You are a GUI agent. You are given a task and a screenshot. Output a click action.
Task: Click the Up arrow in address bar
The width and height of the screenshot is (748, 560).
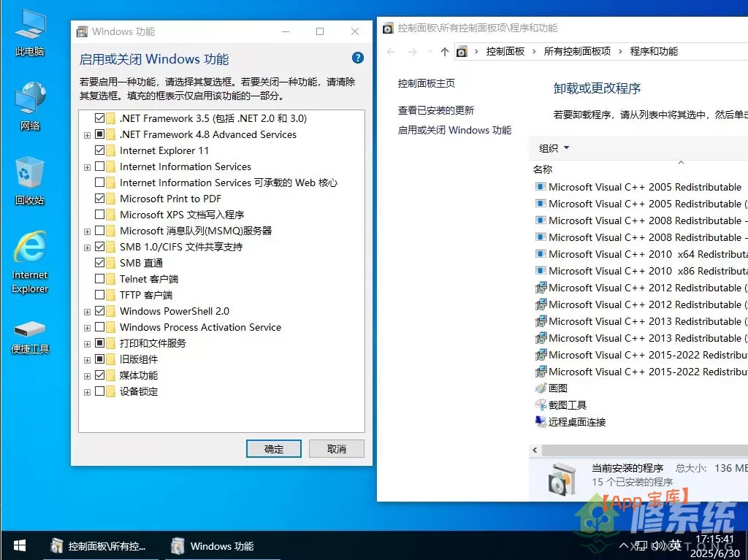click(x=445, y=52)
